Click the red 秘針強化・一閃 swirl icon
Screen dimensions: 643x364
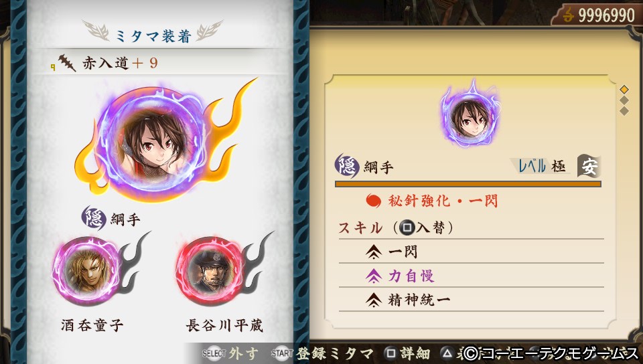click(373, 201)
